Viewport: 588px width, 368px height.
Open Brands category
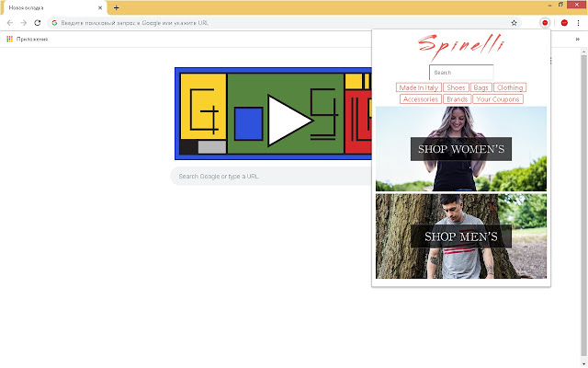pos(458,99)
